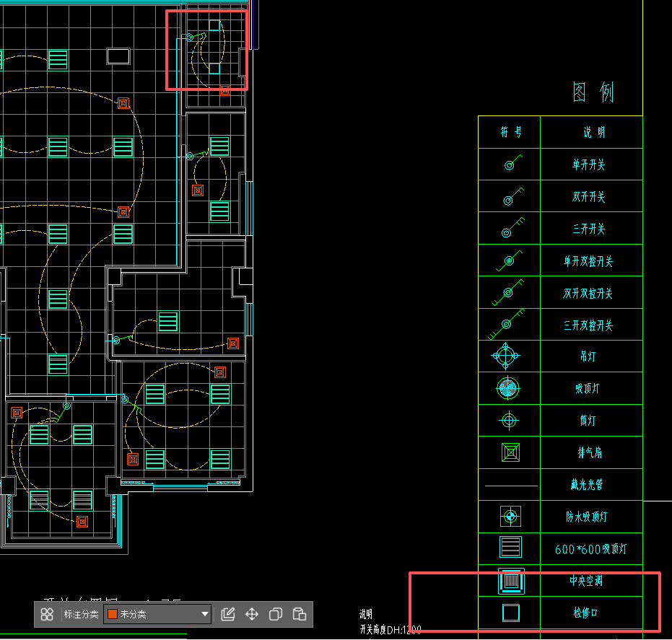Click the 单开双控开关 symbol in legend
The width and height of the screenshot is (672, 640).
(x=509, y=260)
